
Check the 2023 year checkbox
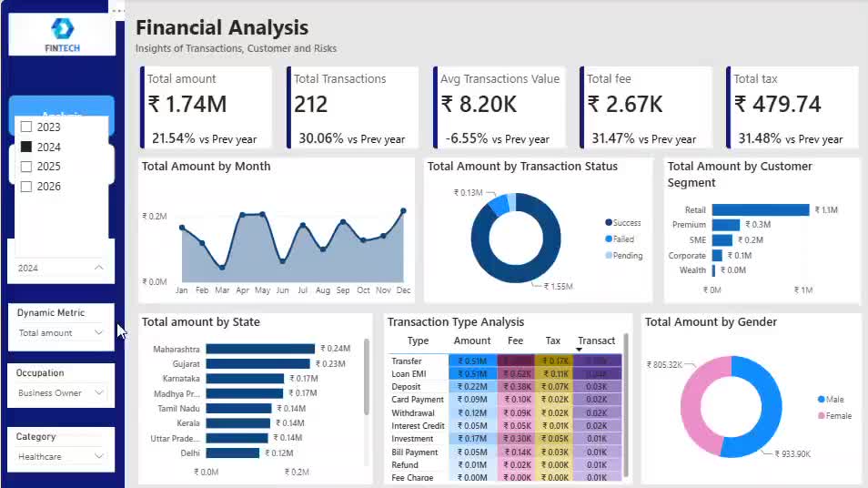(26, 127)
